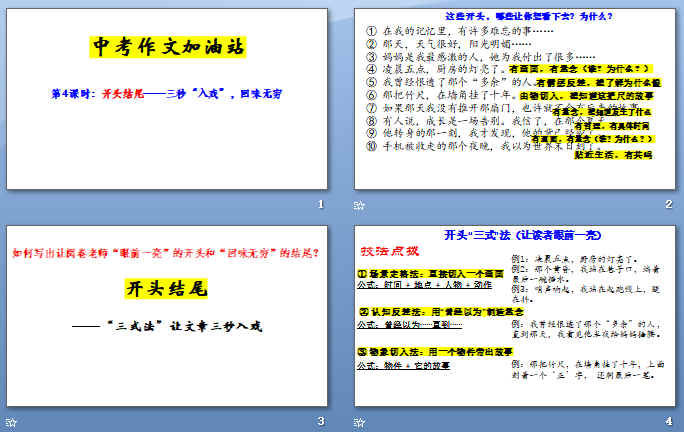
Task: Select slide 1 thumbnail titled 中考作文加油站
Action: pyautogui.click(x=167, y=99)
